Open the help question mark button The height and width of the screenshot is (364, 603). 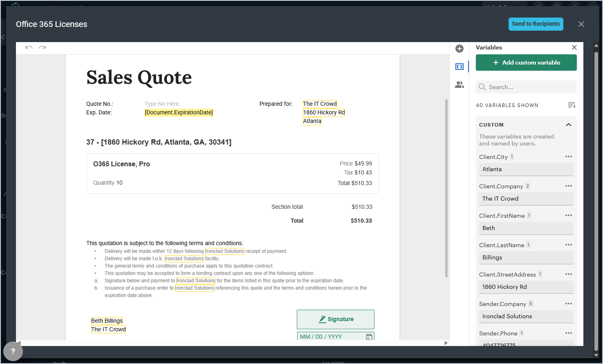pos(13,351)
